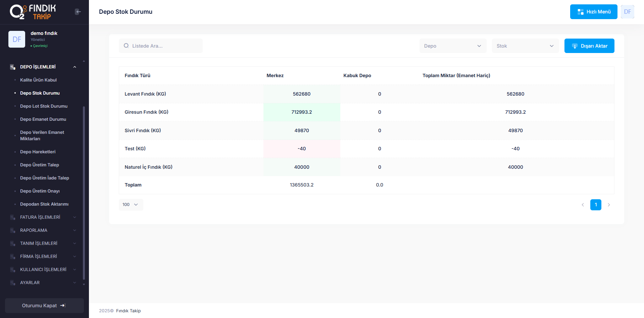Go to Depo Hareketleri menu item
Viewport: 644px width, 318px height.
tap(38, 152)
